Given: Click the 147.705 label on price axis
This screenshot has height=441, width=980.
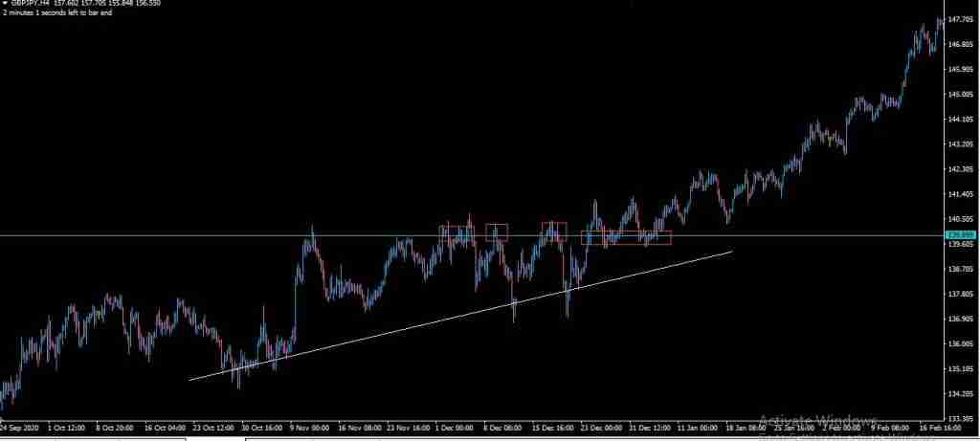Looking at the screenshot, I should pyautogui.click(x=961, y=19).
